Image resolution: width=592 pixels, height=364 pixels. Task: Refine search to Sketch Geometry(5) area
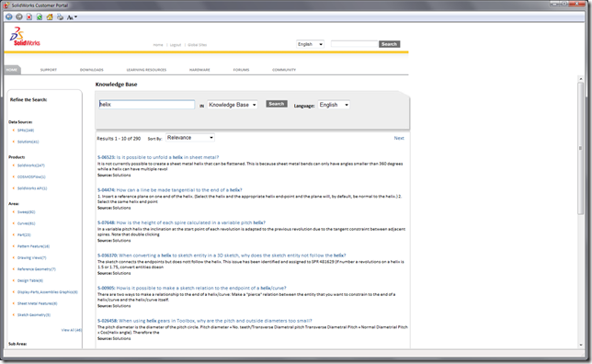(x=34, y=315)
